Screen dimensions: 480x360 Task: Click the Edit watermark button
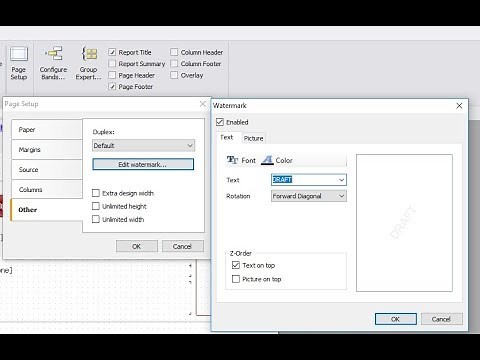click(143, 164)
